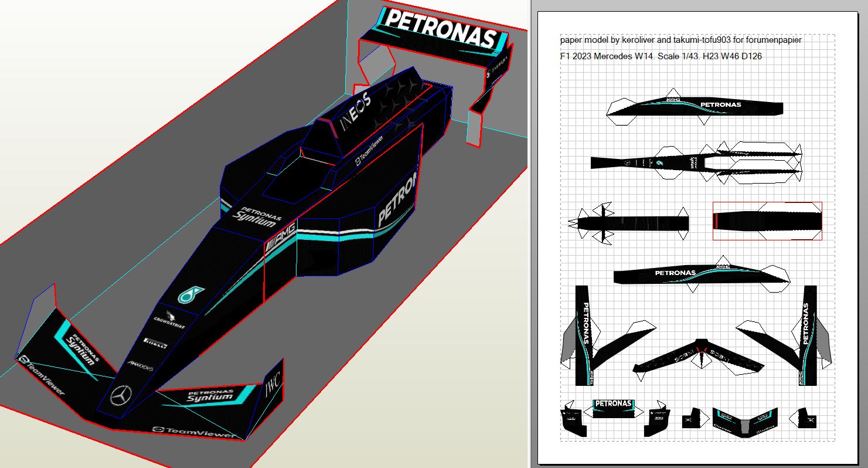
Task: Click Petronas Syntium text on top of the nose
Action: point(257,216)
